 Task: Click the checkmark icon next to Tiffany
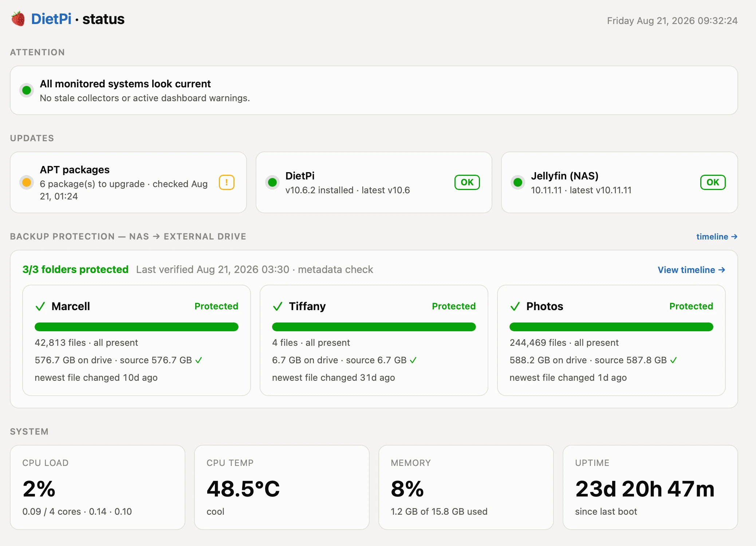point(277,306)
